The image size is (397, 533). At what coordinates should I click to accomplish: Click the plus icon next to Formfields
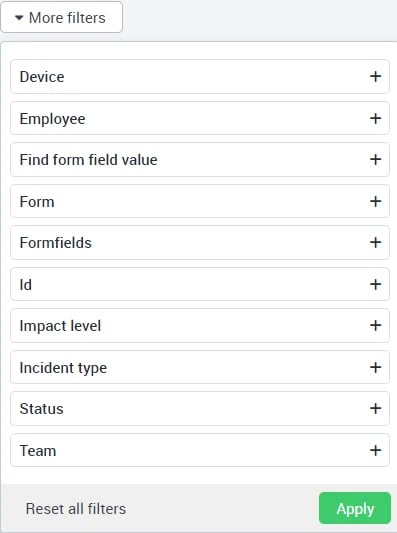pyautogui.click(x=375, y=242)
